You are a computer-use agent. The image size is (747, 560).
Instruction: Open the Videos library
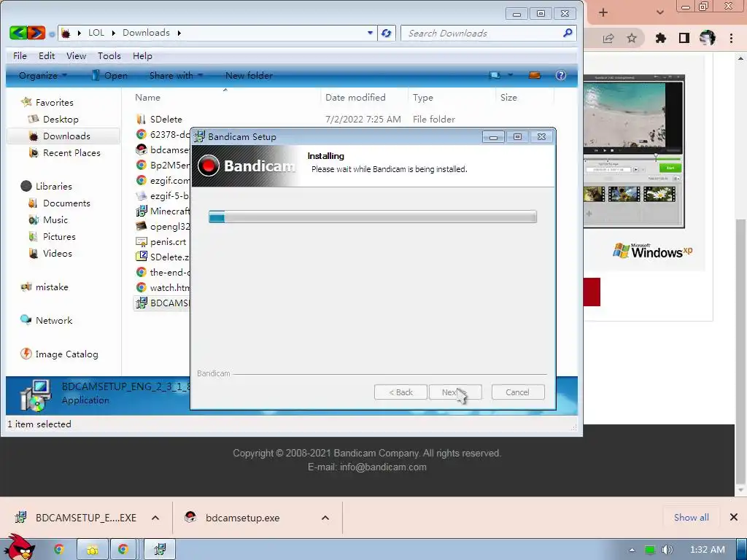(x=57, y=253)
